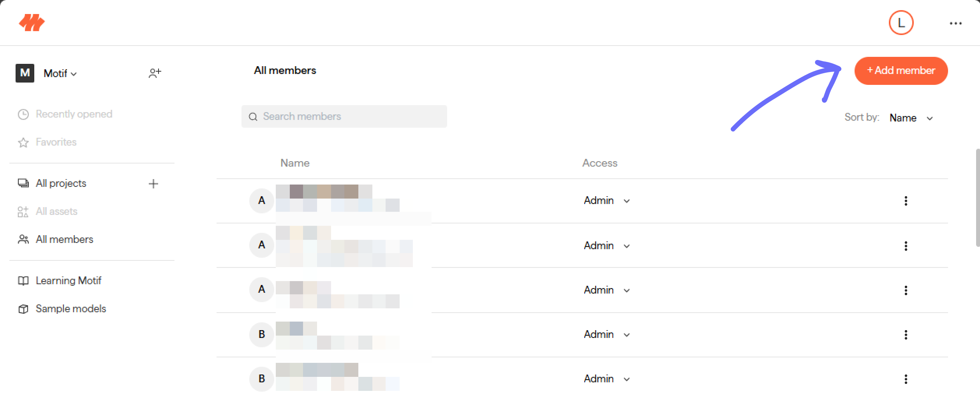This screenshot has width=980, height=401.
Task: Click the plus icon next to All projects
Action: pyautogui.click(x=153, y=184)
